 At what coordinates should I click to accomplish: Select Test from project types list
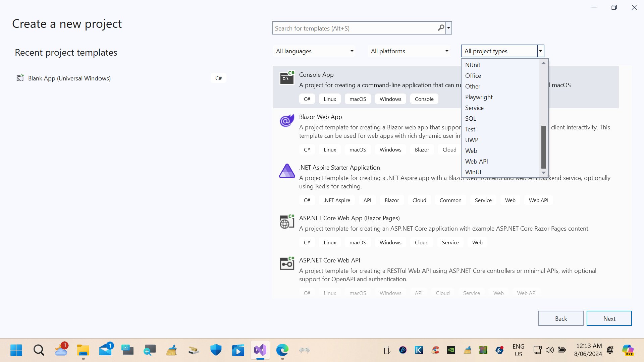point(501,129)
